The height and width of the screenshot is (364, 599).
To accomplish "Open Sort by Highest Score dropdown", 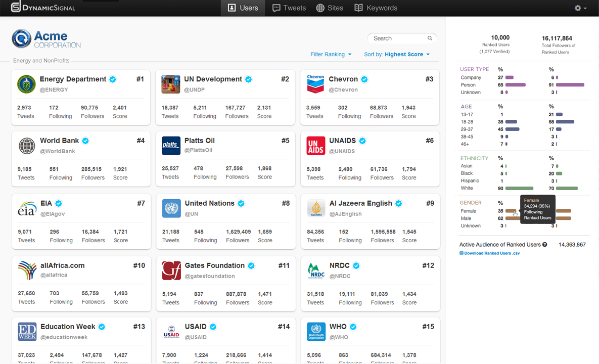I will click(397, 55).
